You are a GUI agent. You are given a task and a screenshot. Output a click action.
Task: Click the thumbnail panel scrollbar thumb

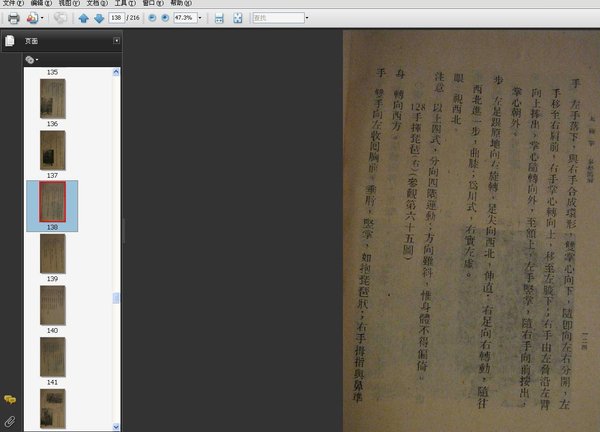point(116,298)
